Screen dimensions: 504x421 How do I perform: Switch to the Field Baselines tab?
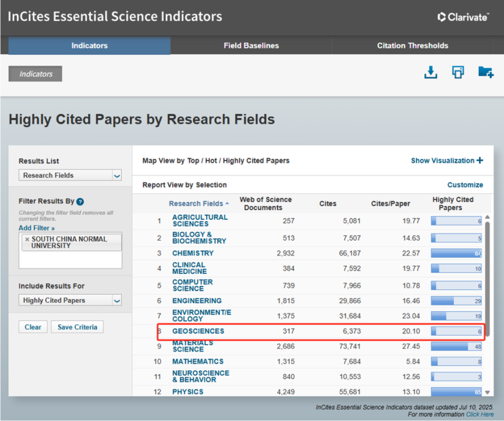point(251,46)
